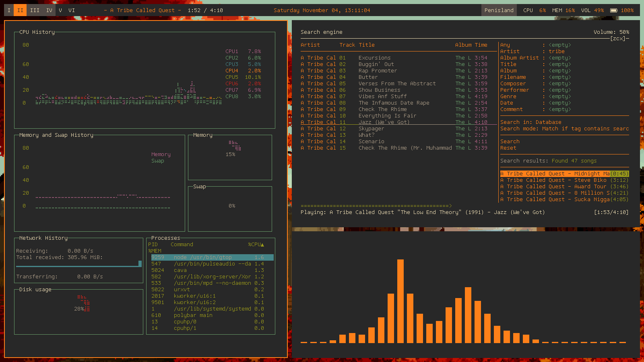Click Reset to clear search fields
Viewport: 644px width, 362px height.
point(508,148)
